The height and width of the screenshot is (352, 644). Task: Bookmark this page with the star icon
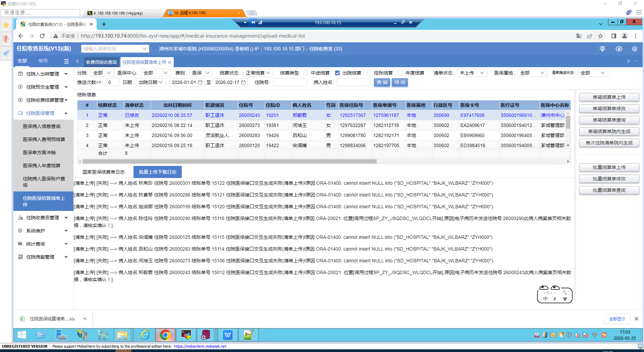click(x=600, y=36)
